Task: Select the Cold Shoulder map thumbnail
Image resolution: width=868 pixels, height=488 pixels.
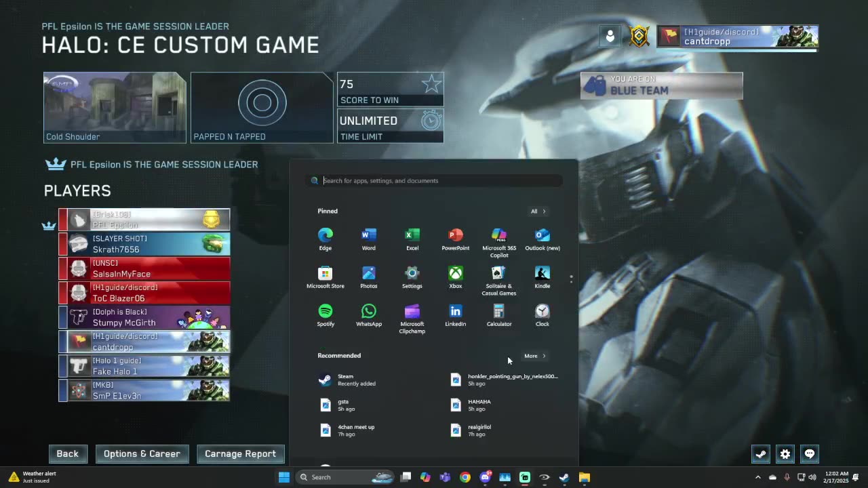Action: 115,108
